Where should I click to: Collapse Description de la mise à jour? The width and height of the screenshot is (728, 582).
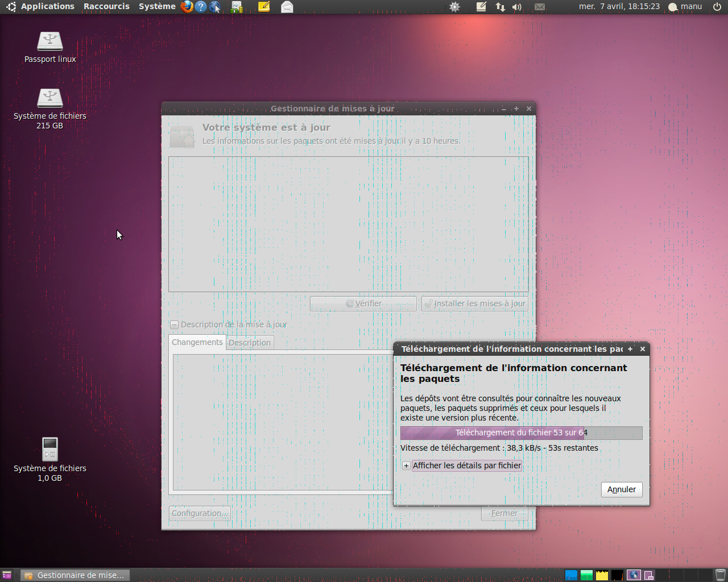point(175,325)
